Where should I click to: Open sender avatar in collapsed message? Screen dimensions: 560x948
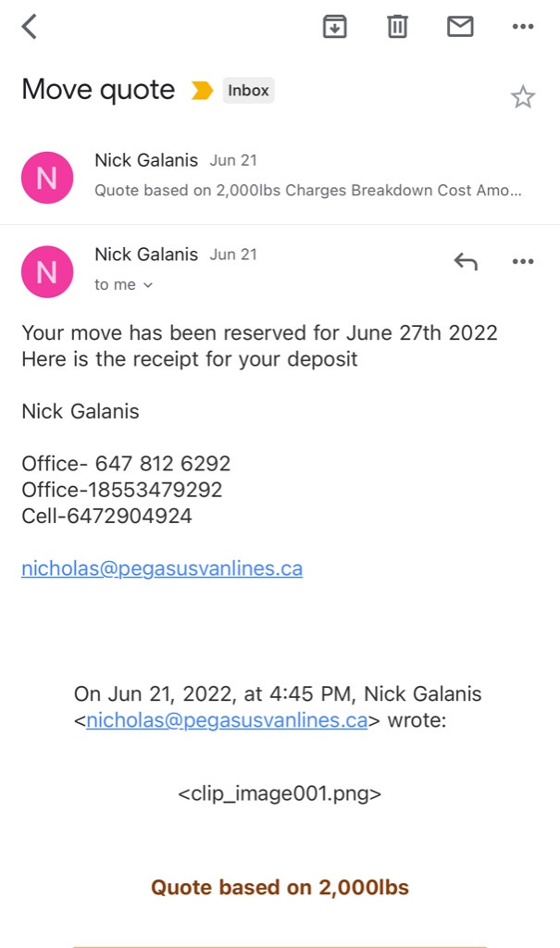47,178
